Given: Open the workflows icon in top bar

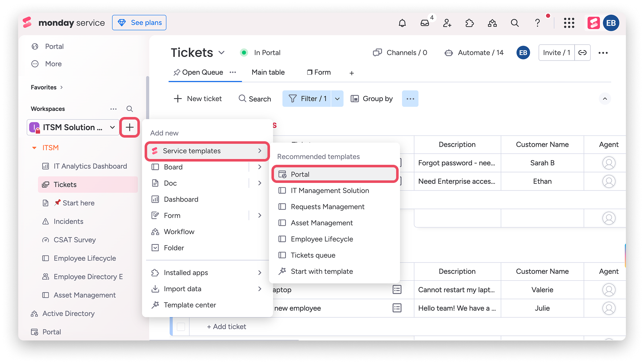Looking at the screenshot, I should tap(492, 23).
